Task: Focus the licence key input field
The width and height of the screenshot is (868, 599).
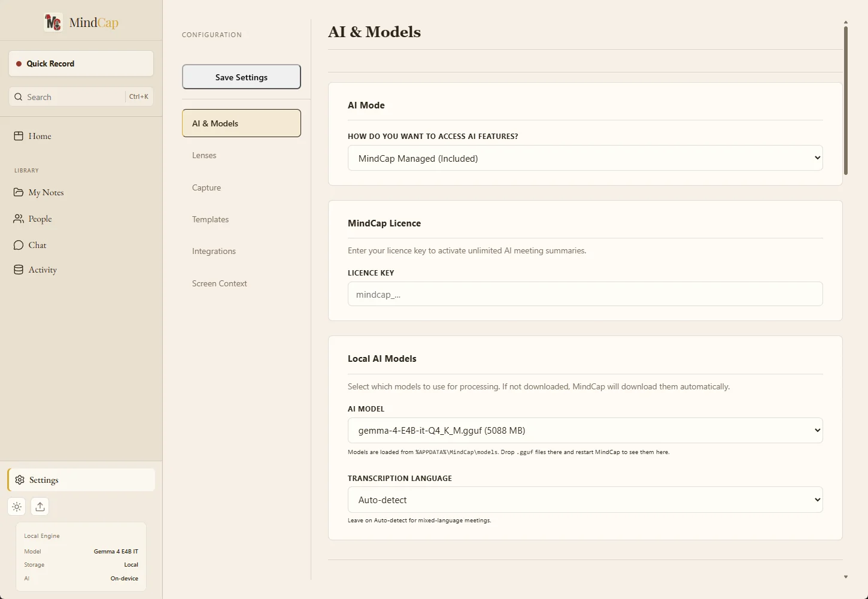Action: tap(585, 294)
